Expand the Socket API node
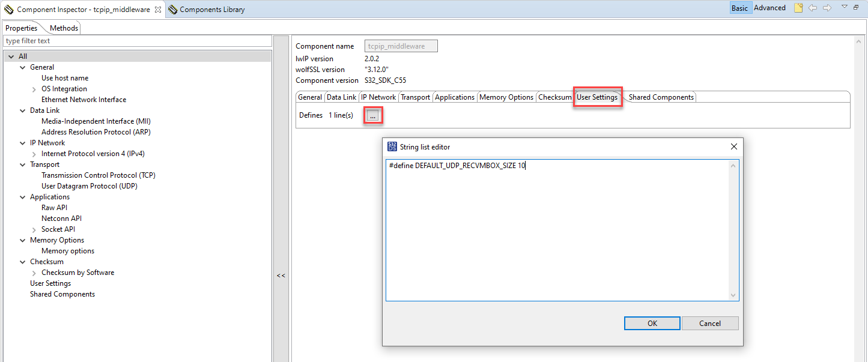 click(x=35, y=229)
